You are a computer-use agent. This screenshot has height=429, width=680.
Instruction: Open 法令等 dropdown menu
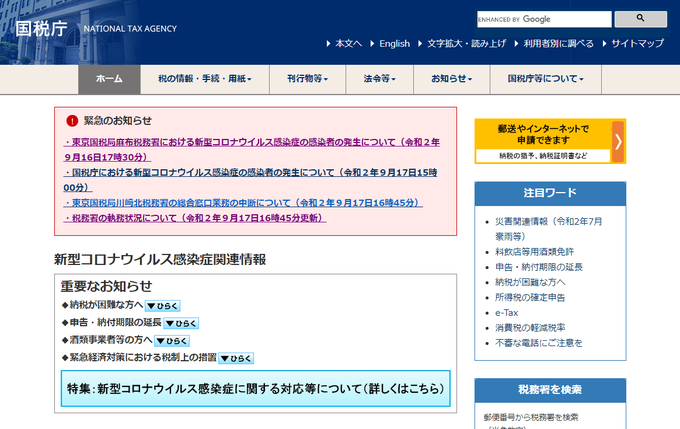click(x=379, y=79)
